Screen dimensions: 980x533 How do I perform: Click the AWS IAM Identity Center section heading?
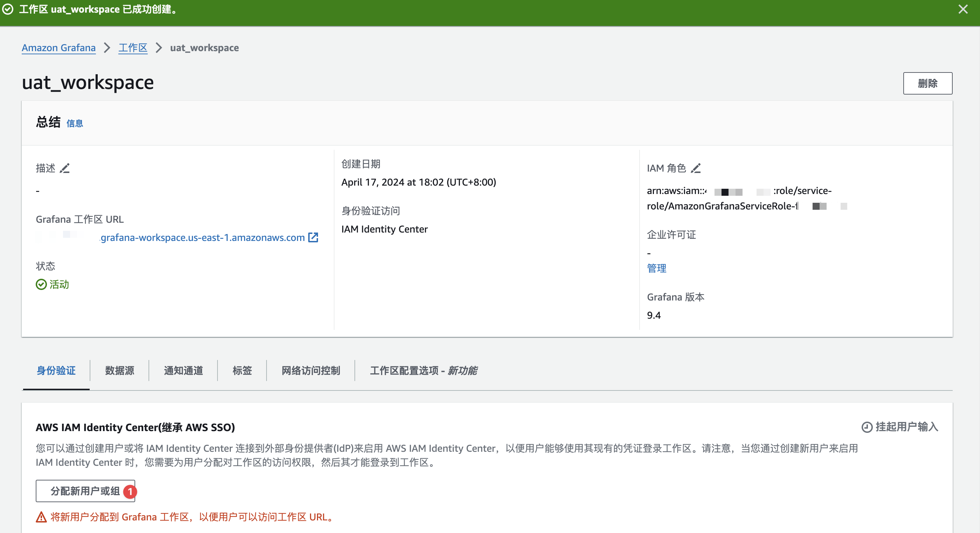tap(135, 427)
